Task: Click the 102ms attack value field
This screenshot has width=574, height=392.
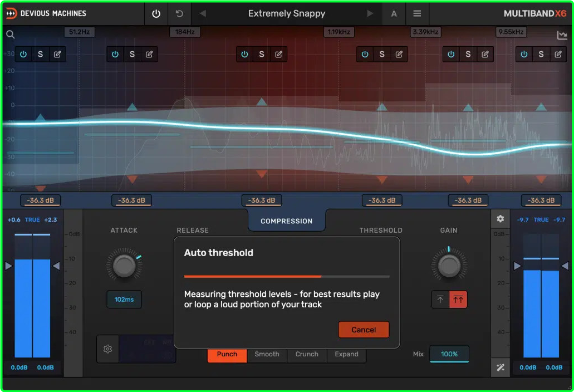Action: 124,300
